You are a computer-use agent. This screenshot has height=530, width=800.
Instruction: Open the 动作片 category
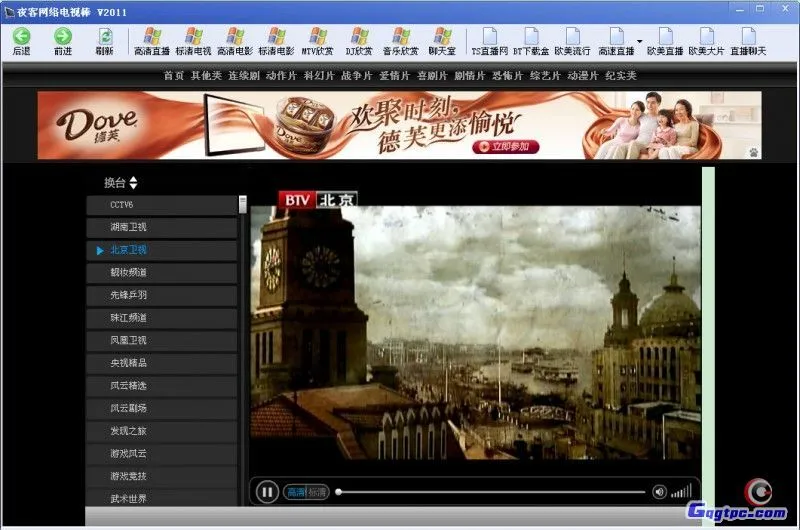click(281, 75)
